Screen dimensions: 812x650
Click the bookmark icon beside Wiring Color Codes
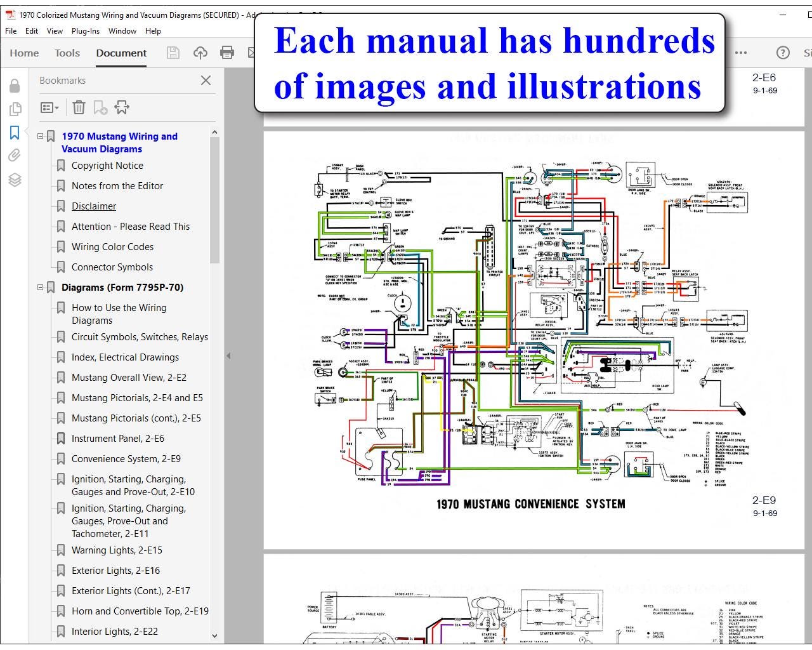[61, 247]
